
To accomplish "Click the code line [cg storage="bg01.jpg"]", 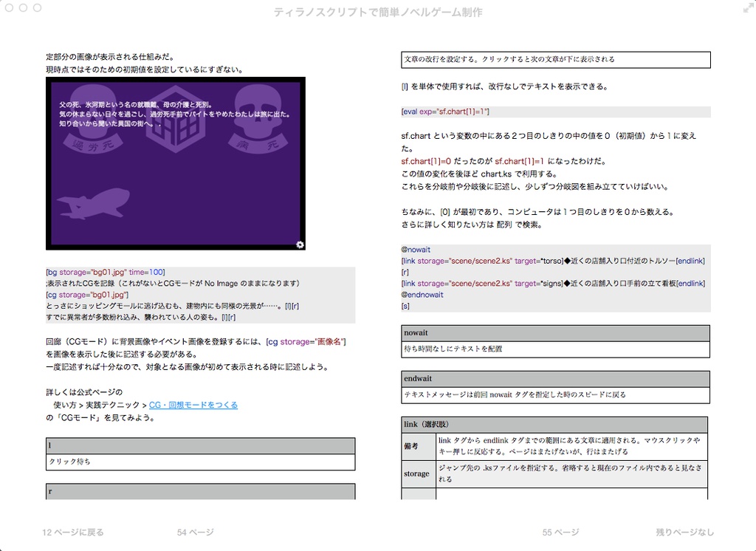I will (x=87, y=295).
